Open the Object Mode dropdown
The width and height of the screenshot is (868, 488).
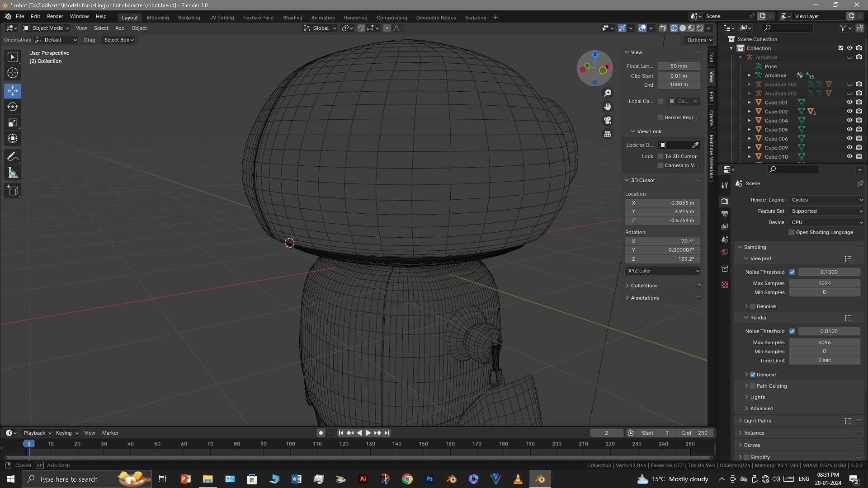point(46,28)
